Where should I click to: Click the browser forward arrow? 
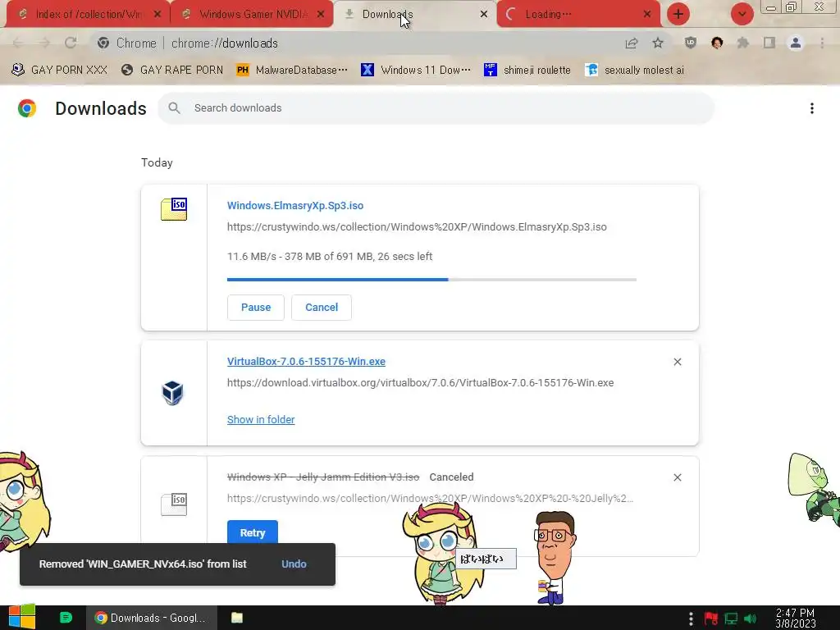(44, 43)
